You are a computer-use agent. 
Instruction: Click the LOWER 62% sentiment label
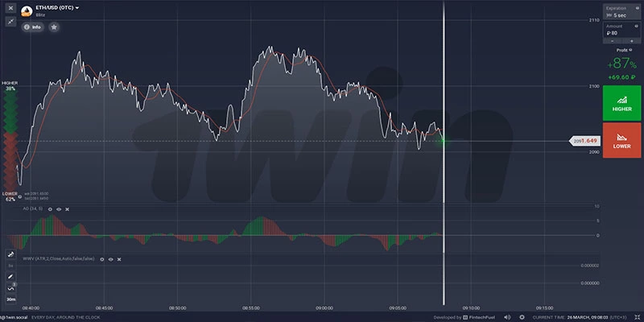click(x=10, y=196)
